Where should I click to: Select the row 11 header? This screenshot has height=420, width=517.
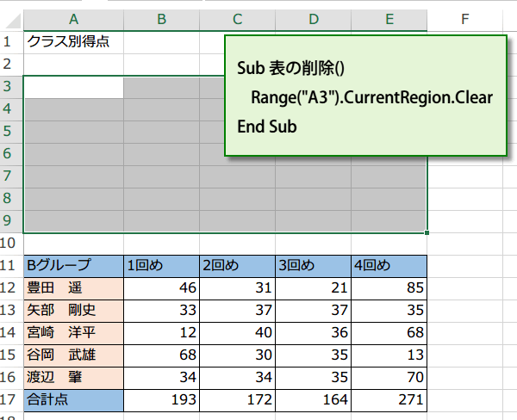click(10, 265)
